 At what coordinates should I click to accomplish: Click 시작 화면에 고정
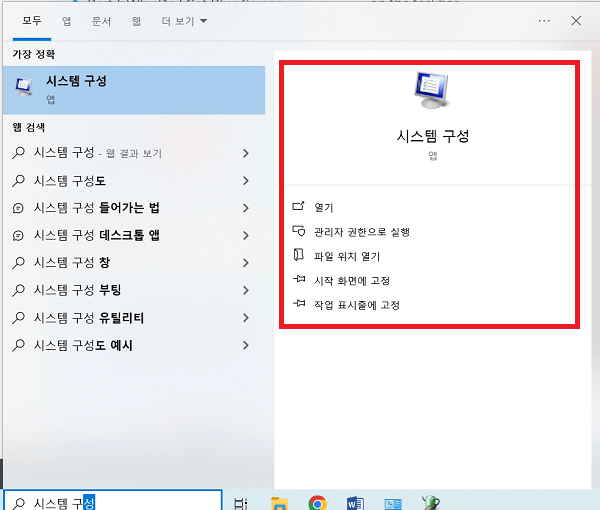(352, 281)
